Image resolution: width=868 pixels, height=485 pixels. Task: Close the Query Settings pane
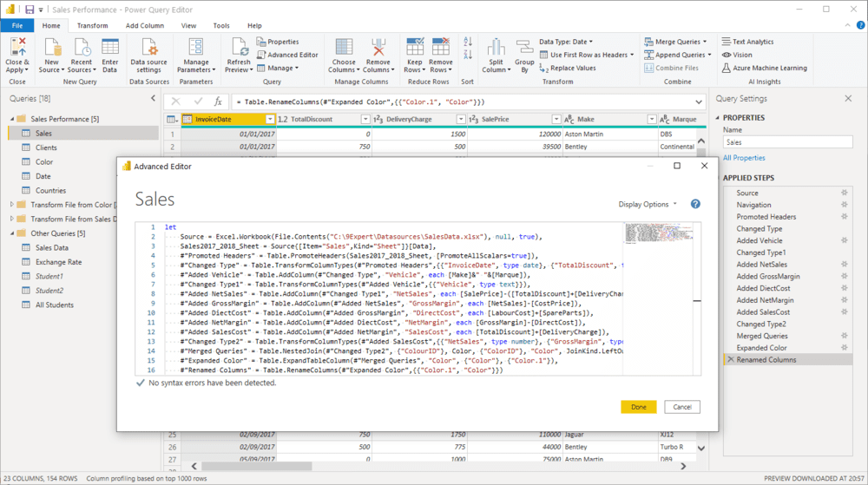pyautogui.click(x=848, y=98)
